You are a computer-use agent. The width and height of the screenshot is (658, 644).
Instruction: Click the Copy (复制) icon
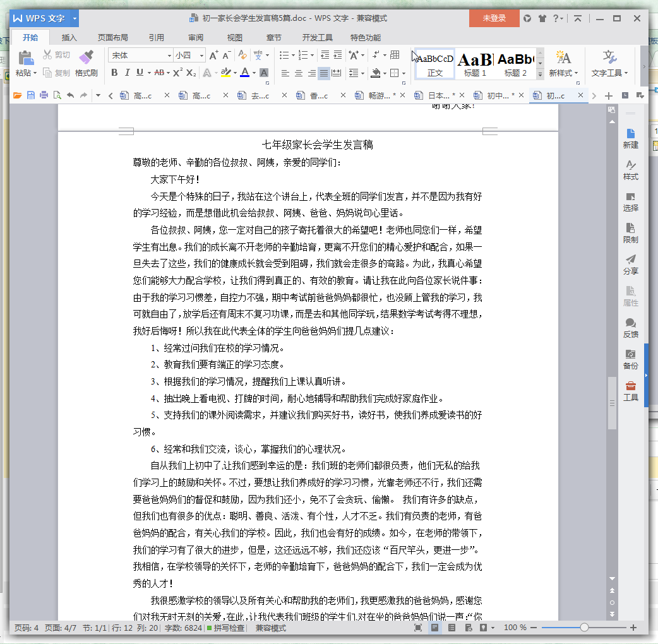(x=47, y=73)
